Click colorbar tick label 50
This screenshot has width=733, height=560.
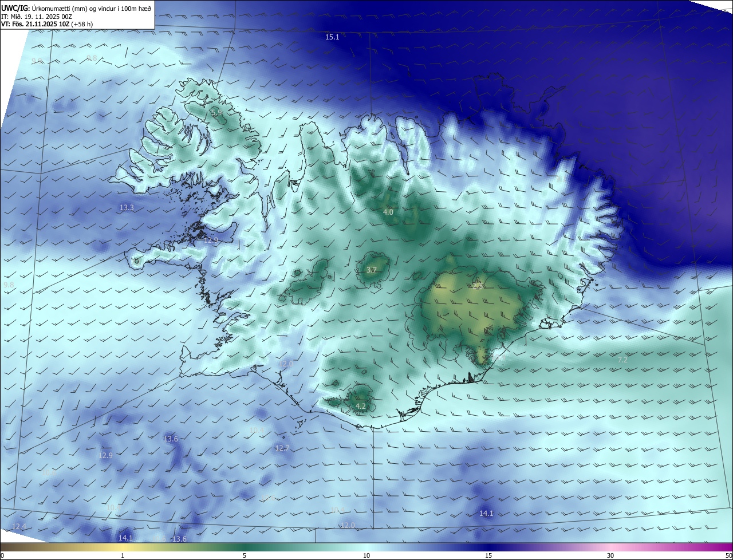tap(728, 555)
